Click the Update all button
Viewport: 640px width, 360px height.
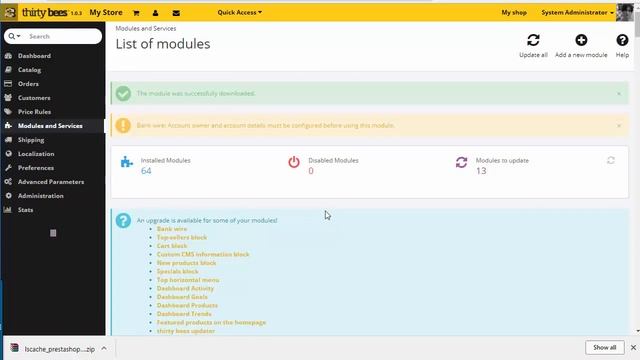coord(533,46)
